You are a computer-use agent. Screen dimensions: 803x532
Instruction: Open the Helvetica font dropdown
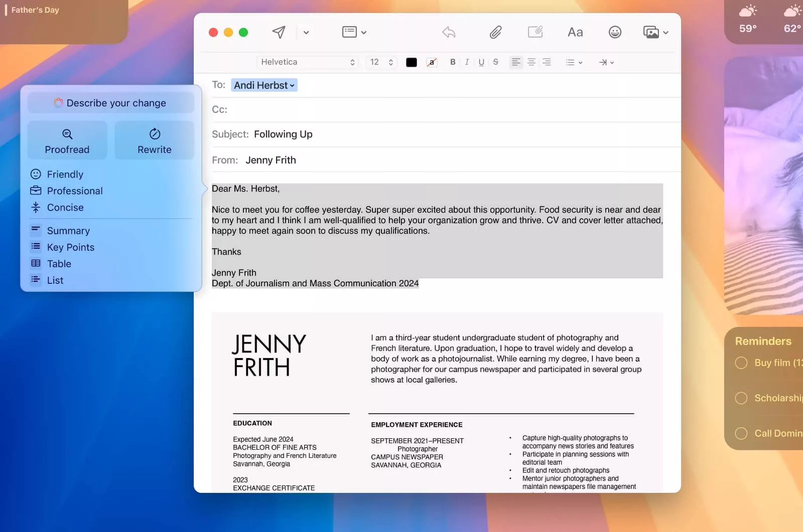tap(307, 62)
